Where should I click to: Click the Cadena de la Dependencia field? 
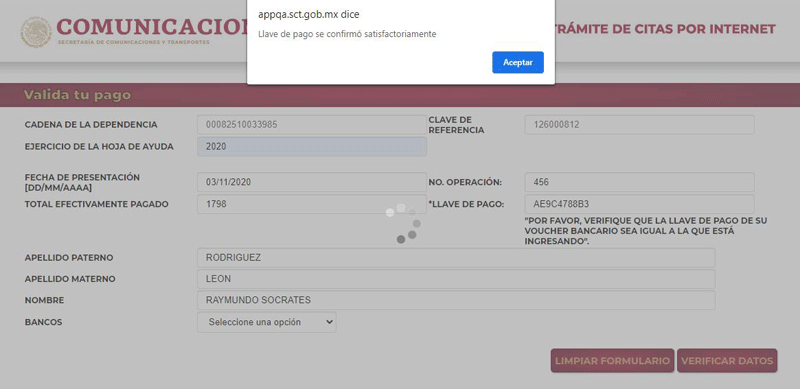coord(312,125)
